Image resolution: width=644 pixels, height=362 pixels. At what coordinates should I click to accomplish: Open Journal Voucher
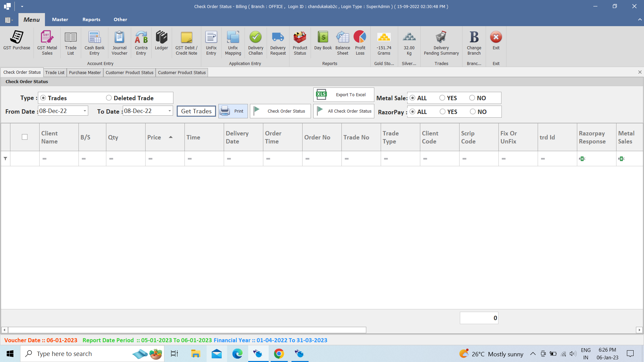(x=119, y=43)
